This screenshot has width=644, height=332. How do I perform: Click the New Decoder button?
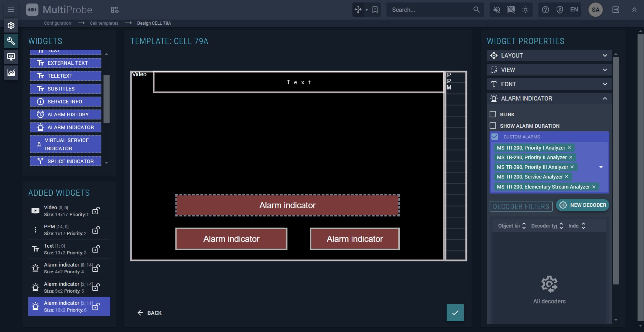point(582,205)
